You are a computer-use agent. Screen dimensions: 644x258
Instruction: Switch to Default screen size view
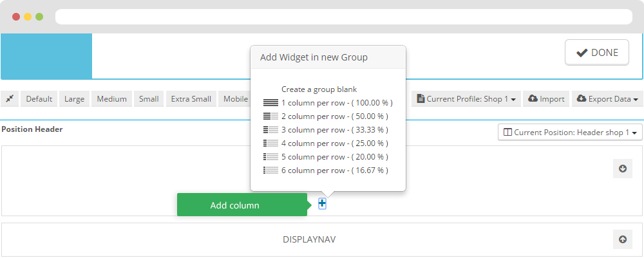(x=39, y=99)
